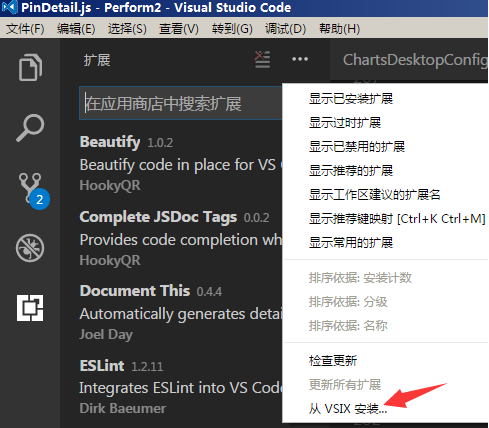489x428 pixels.
Task: Open the 选择(S) menu
Action: click(127, 29)
